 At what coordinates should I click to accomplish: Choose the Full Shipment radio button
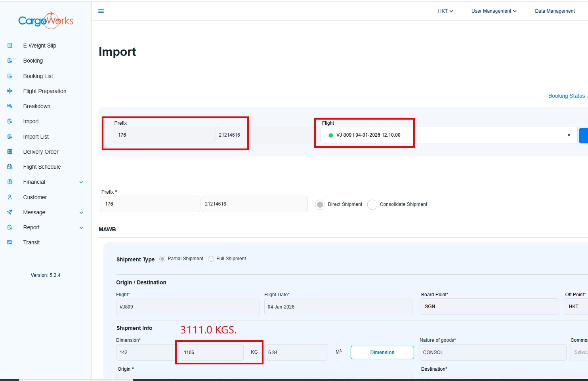(x=211, y=259)
